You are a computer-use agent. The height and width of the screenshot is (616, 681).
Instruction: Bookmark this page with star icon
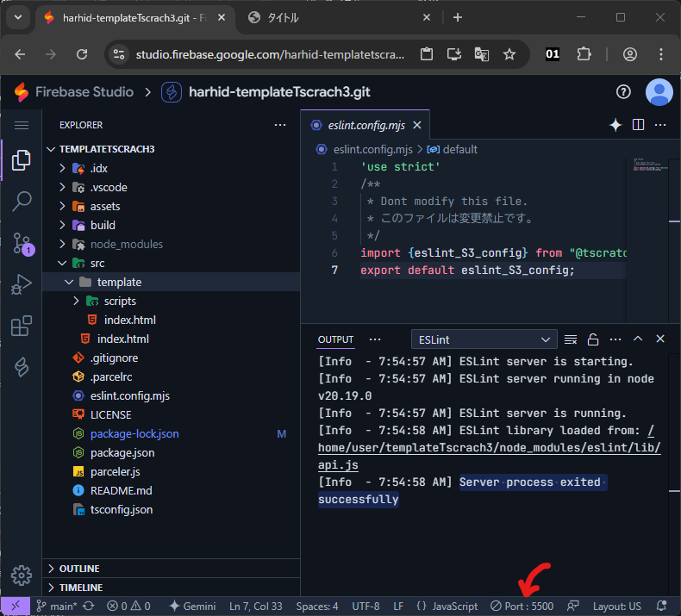pyautogui.click(x=509, y=54)
